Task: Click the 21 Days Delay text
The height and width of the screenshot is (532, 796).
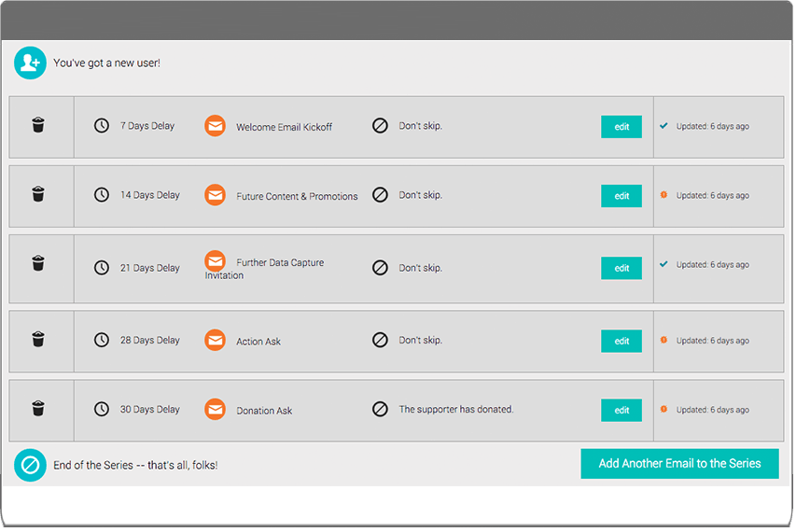Action: point(149,268)
